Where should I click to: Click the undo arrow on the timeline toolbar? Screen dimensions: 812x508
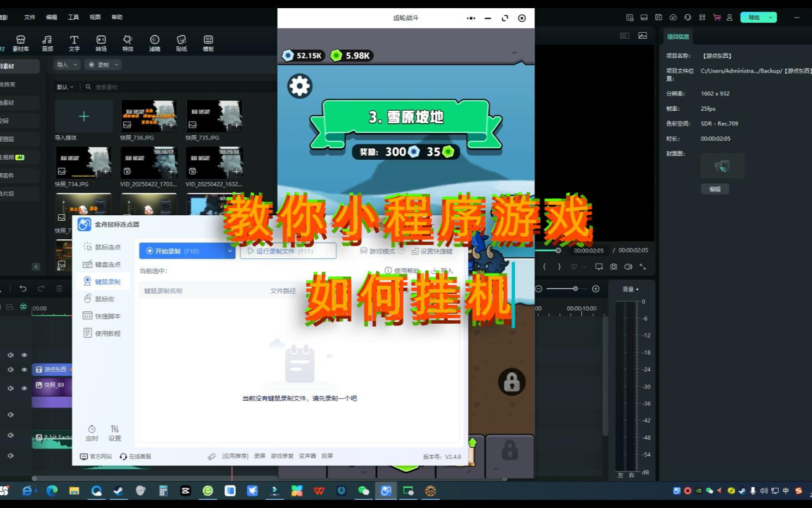23,288
